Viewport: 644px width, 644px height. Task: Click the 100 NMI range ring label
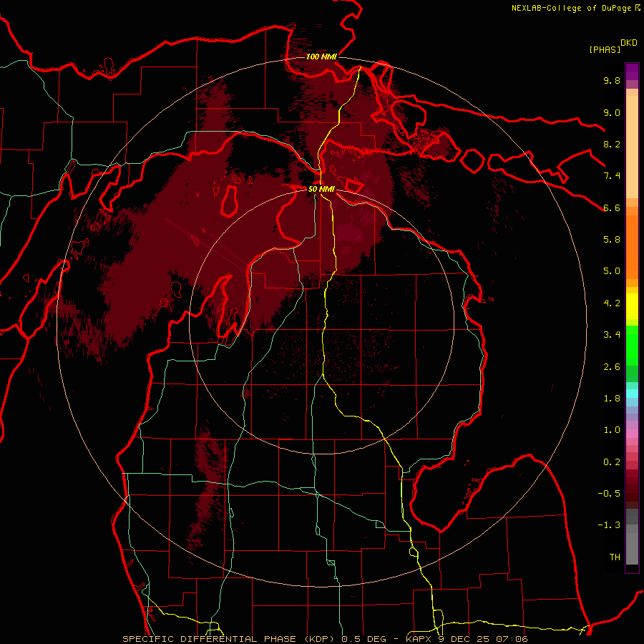coord(321,57)
